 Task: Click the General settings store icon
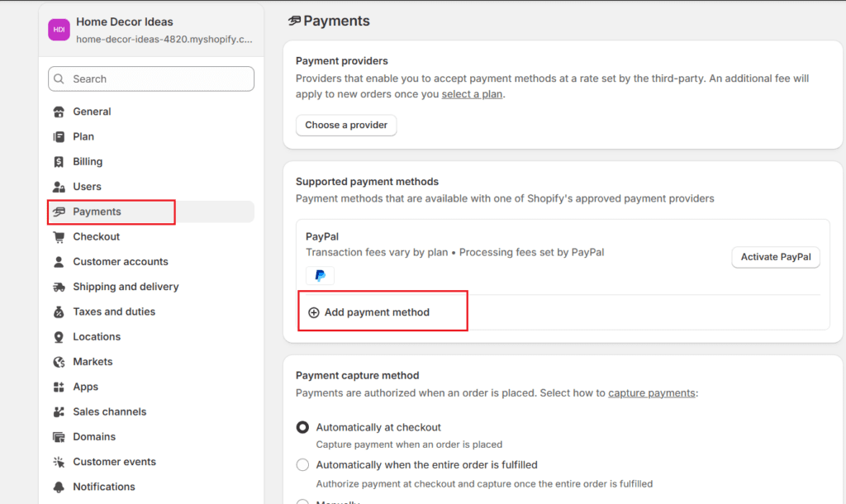pos(59,112)
